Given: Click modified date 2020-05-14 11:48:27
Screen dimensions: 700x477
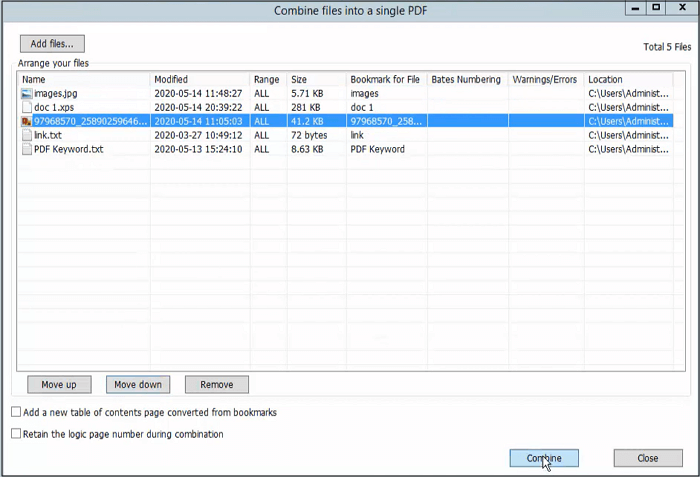Looking at the screenshot, I should tap(198, 93).
